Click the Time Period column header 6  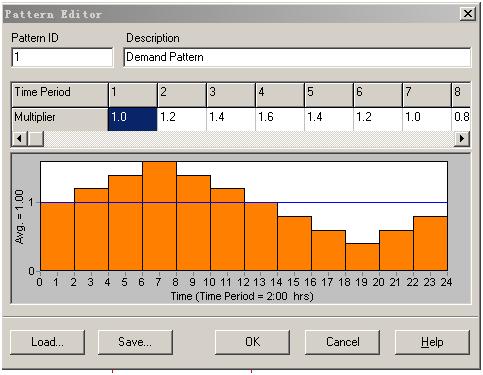pos(378,95)
